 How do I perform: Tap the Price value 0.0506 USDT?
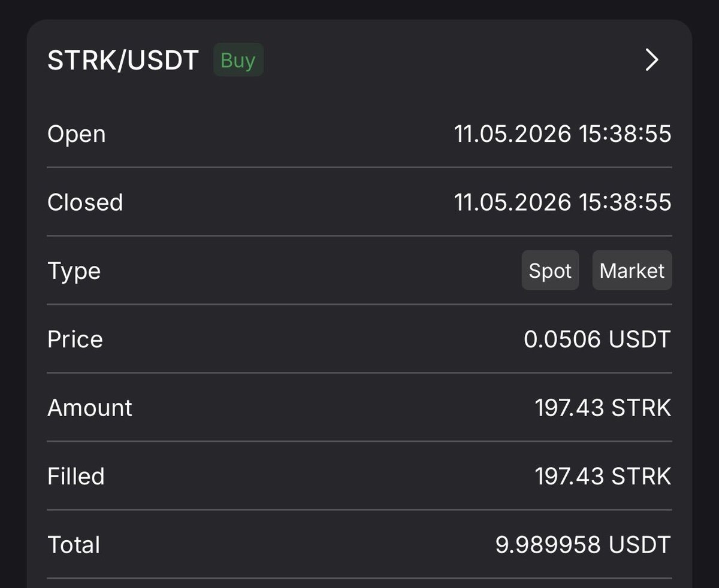597,340
